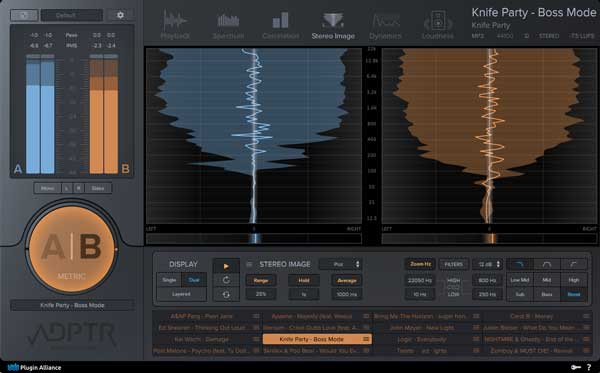Open menu icon for Bring Me The Horizon slot

[476, 316]
